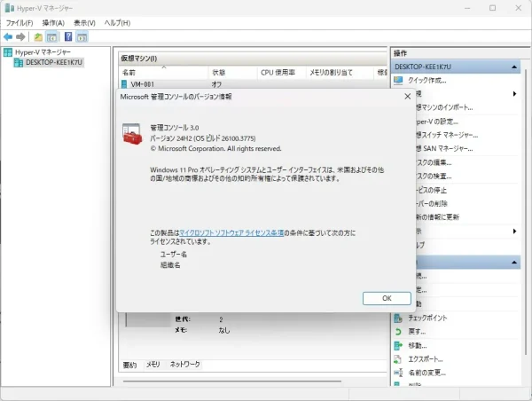Collapse the lower VM actions section arrow

[514, 263]
